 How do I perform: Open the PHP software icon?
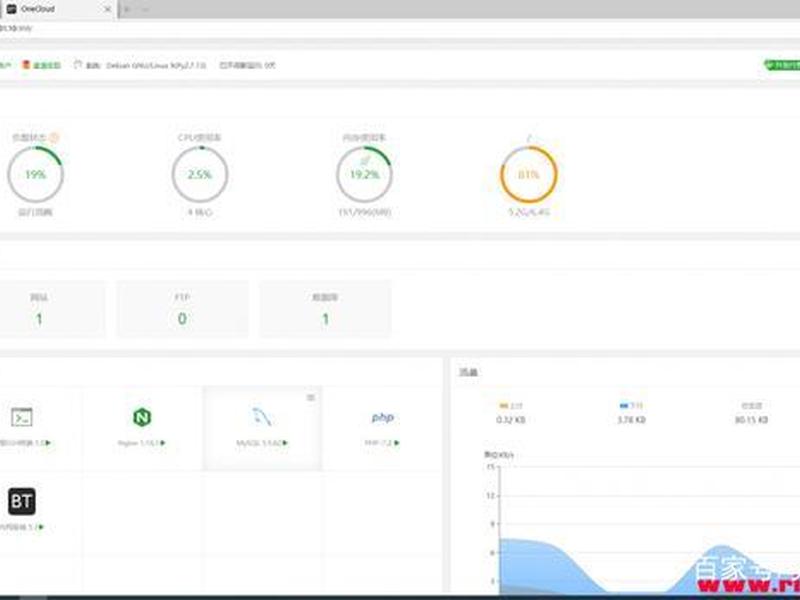[382, 417]
